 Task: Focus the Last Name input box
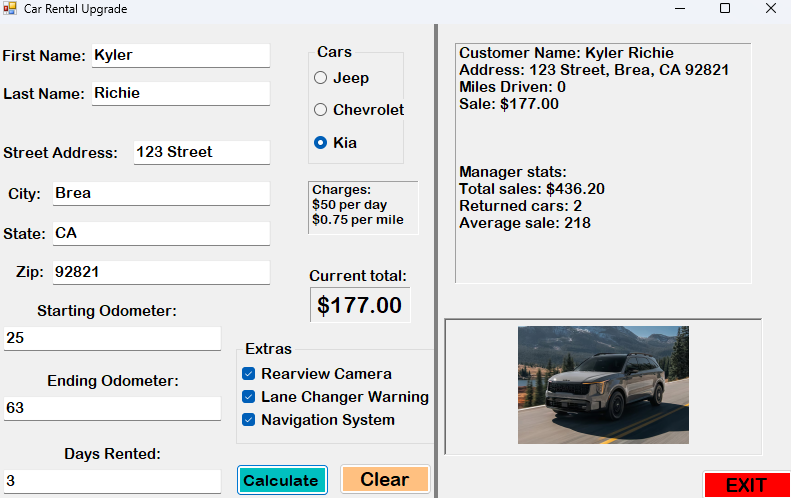point(180,94)
